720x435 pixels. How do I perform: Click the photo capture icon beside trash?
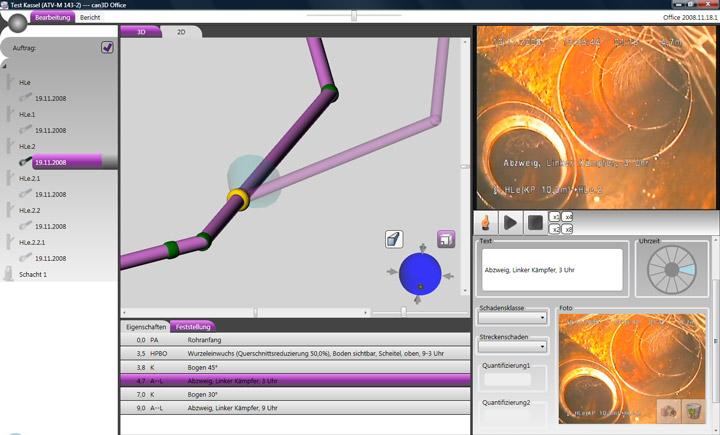point(666,410)
